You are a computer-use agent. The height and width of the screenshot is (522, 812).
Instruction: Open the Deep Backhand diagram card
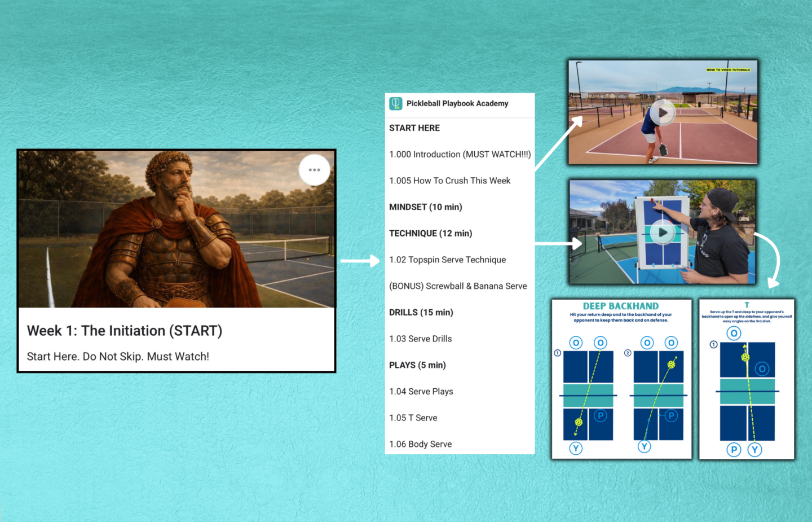[621, 379]
